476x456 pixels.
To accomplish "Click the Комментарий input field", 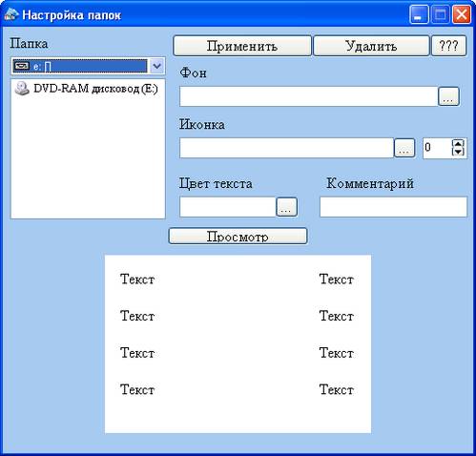I will 393,207.
